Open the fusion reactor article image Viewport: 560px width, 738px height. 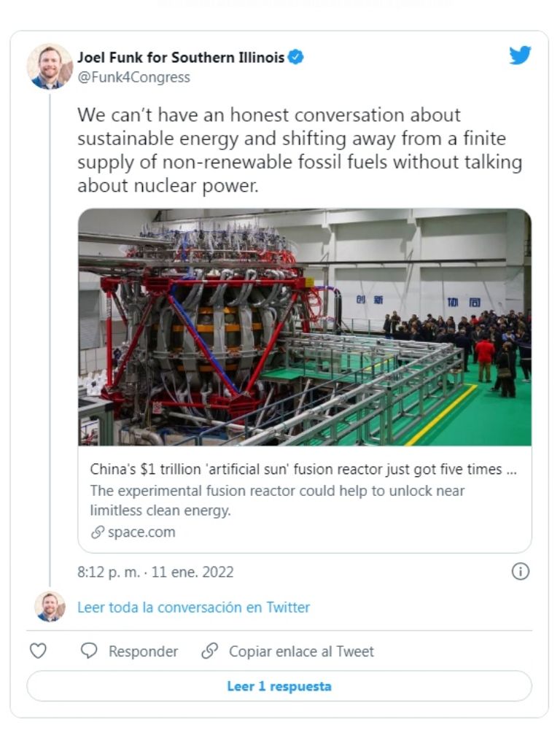pyautogui.click(x=305, y=327)
